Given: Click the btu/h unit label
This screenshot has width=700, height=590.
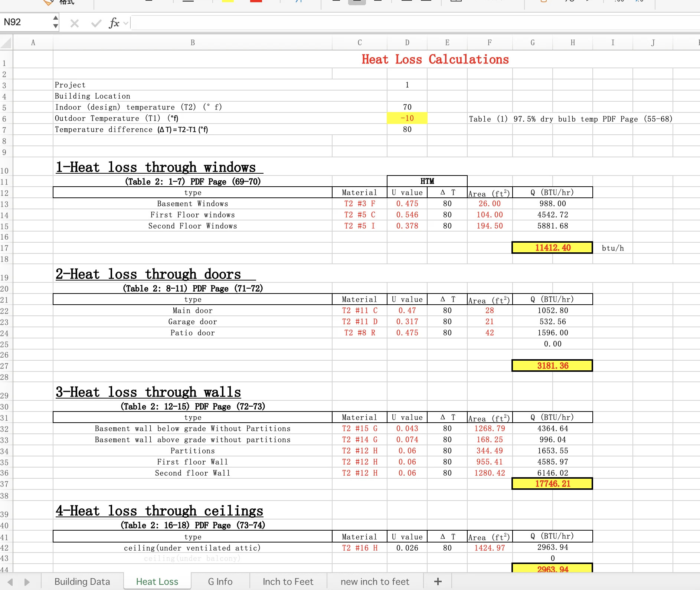Looking at the screenshot, I should tap(613, 248).
